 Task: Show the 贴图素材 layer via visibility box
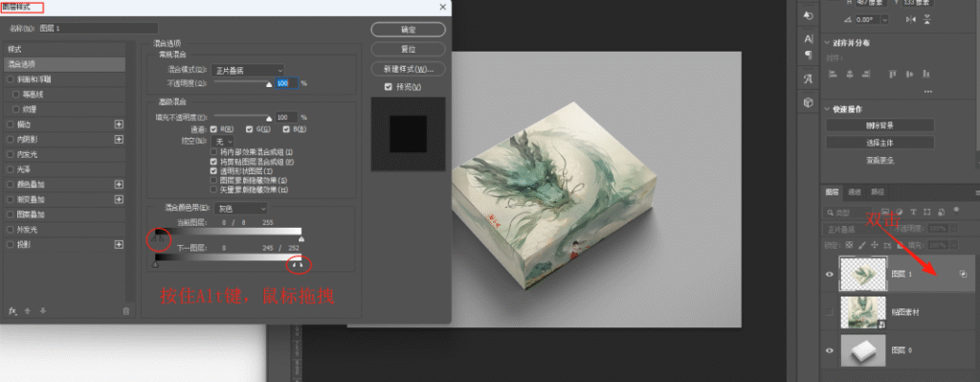[830, 312]
